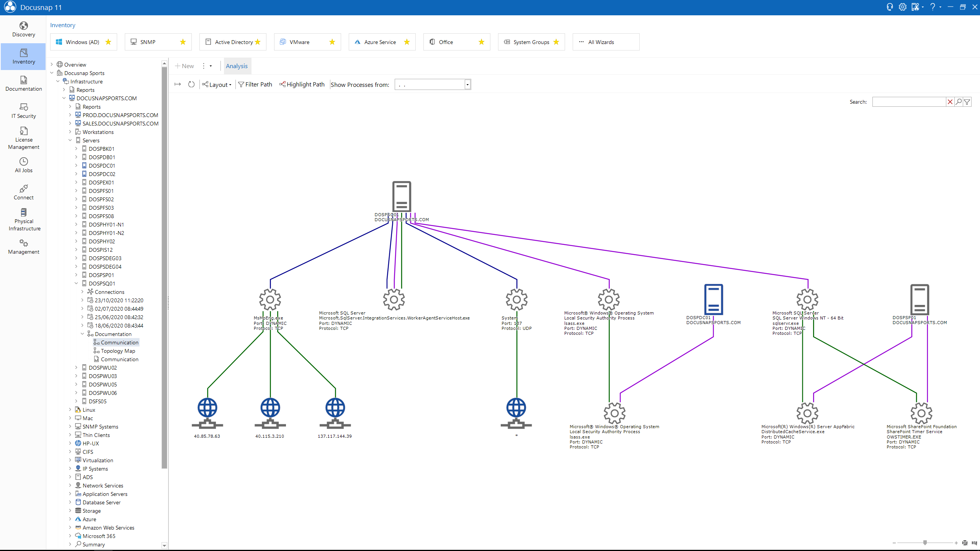Select the OWSTIMER.EXE SharePoint Timer gear node
Image resolution: width=980 pixels, height=551 pixels.
pyautogui.click(x=921, y=413)
